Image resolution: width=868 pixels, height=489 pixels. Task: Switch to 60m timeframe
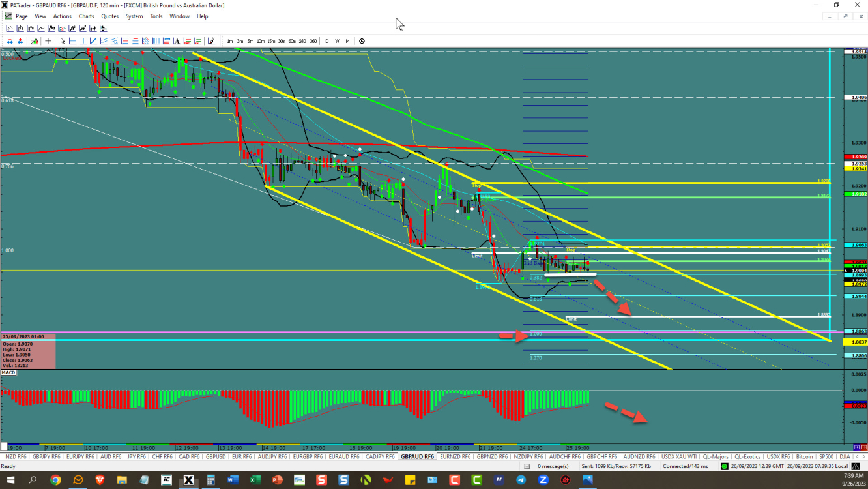[x=292, y=41]
